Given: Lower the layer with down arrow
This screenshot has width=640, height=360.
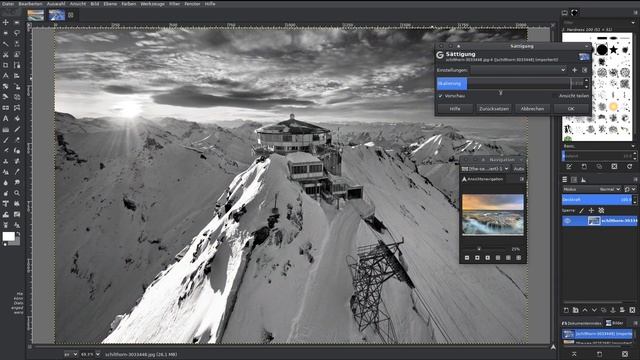Looking at the screenshot, I should coord(594,310).
